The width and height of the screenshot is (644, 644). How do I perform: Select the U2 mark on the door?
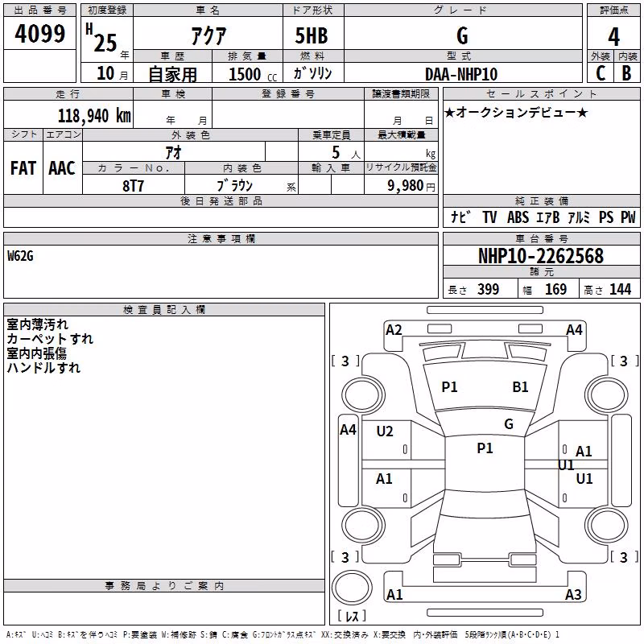[x=385, y=431]
